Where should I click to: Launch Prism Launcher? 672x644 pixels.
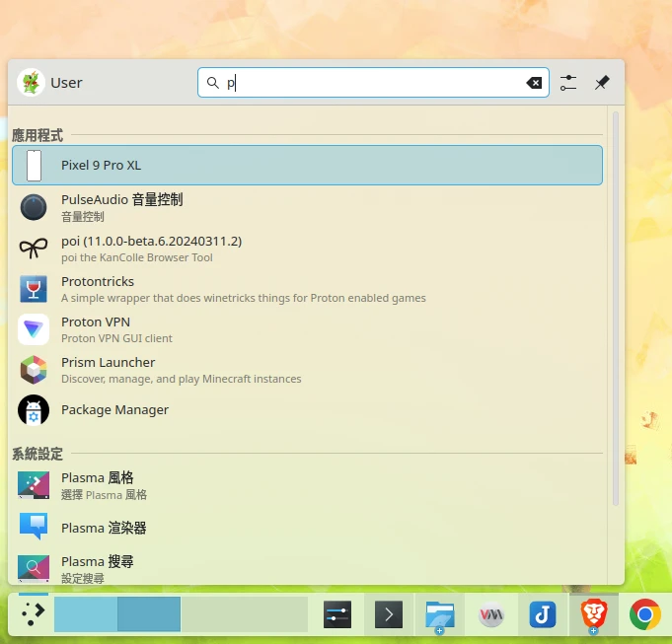click(x=307, y=370)
